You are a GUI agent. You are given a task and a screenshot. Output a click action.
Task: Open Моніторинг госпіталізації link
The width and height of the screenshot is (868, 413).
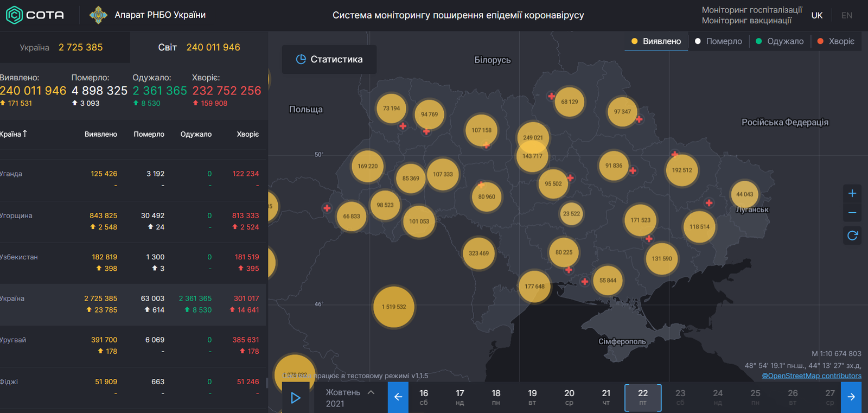tap(751, 10)
